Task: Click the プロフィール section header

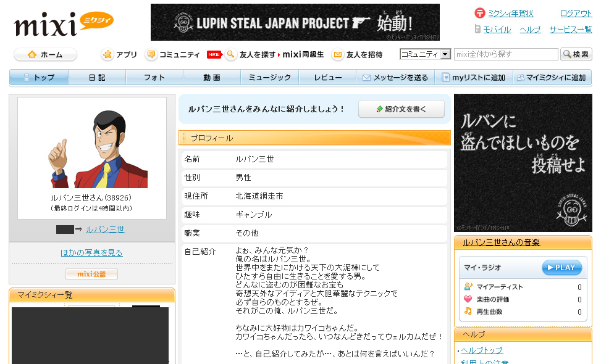Action: tap(314, 138)
